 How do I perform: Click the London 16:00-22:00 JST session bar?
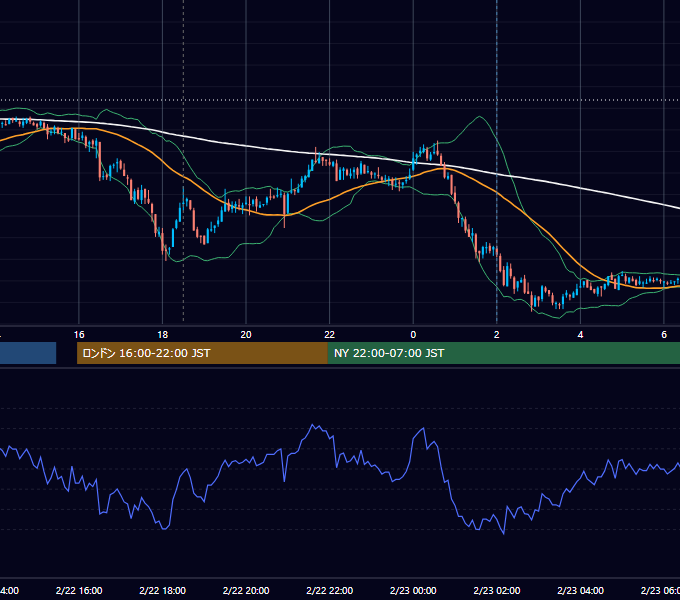click(202, 353)
